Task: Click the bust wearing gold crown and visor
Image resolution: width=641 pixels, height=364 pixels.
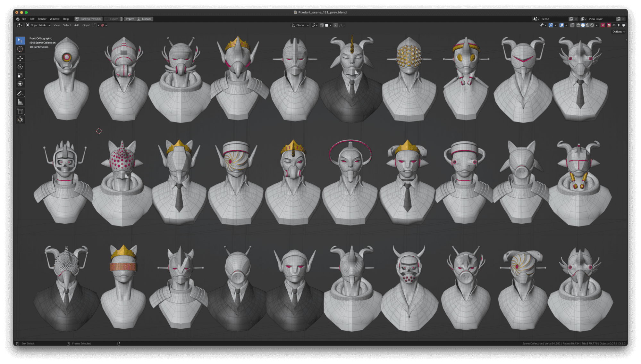Action: pyautogui.click(x=123, y=287)
